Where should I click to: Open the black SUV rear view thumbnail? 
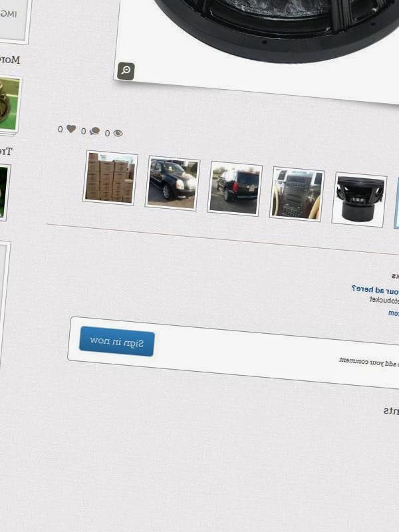tap(235, 189)
